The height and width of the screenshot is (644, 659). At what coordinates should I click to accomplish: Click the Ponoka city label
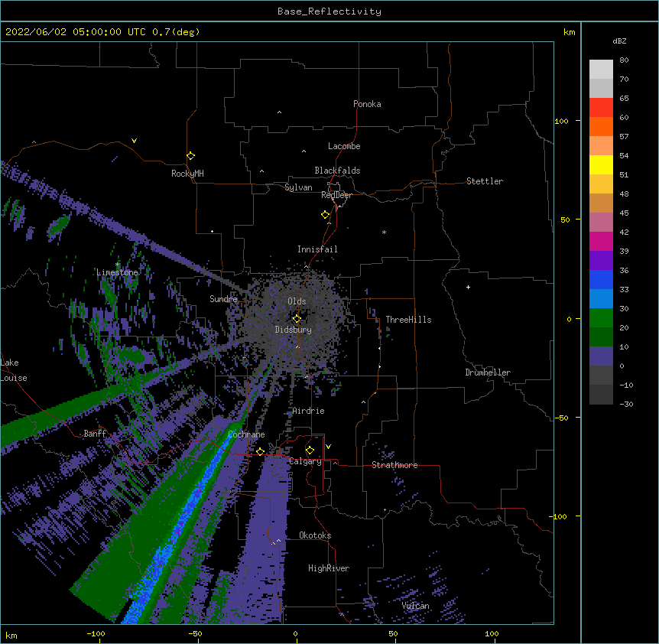[367, 104]
